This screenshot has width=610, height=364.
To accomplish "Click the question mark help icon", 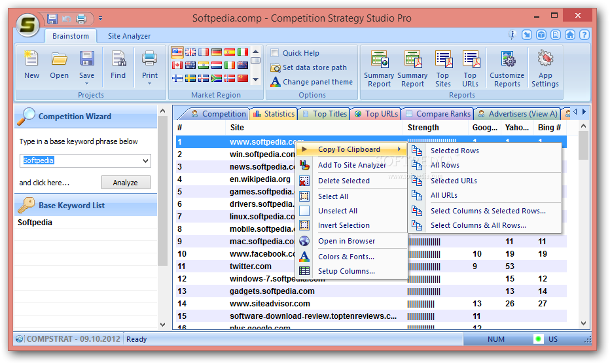I will click(x=584, y=35).
